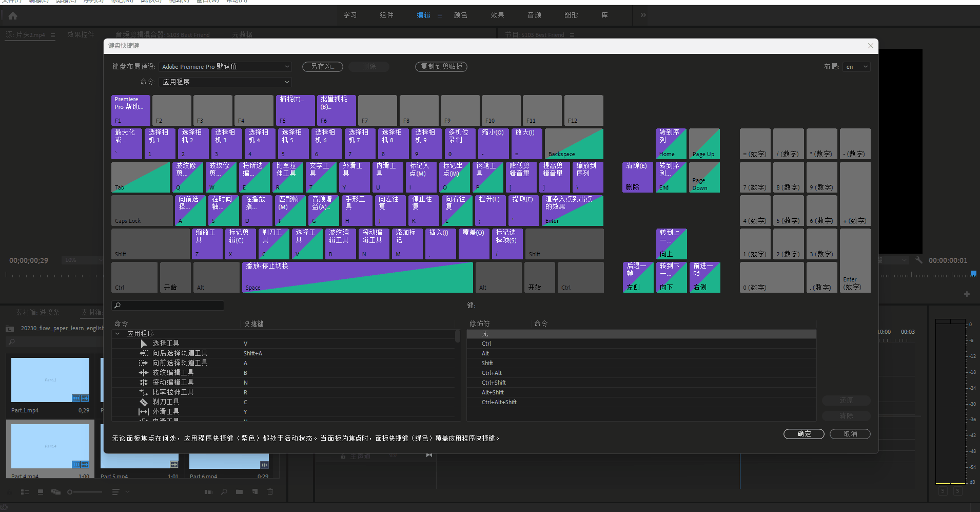Viewport: 980px width, 512px height.
Task: Open the 命令 dropdown showing 应用程序
Action: (x=225, y=82)
